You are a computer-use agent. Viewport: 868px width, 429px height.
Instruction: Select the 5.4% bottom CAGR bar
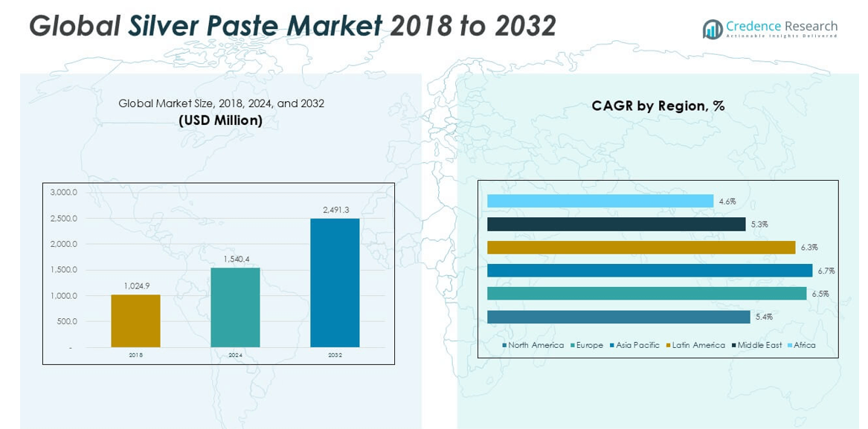pos(618,317)
